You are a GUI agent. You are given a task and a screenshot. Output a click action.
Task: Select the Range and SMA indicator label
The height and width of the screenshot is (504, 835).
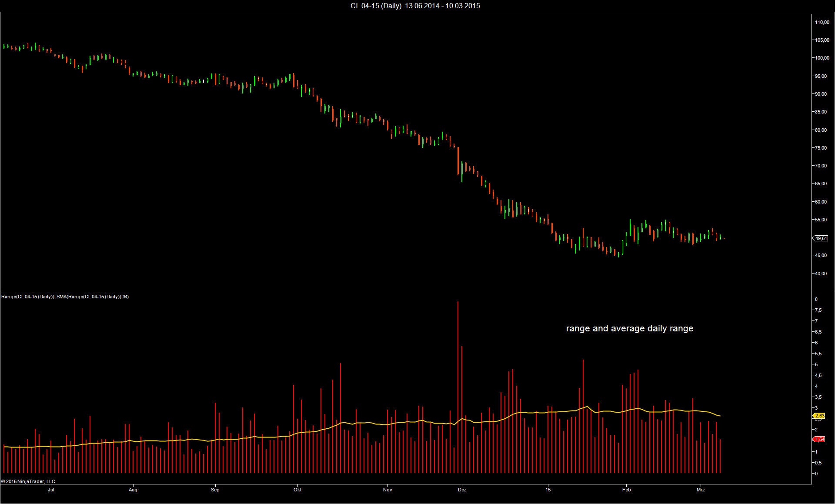[x=65, y=297]
